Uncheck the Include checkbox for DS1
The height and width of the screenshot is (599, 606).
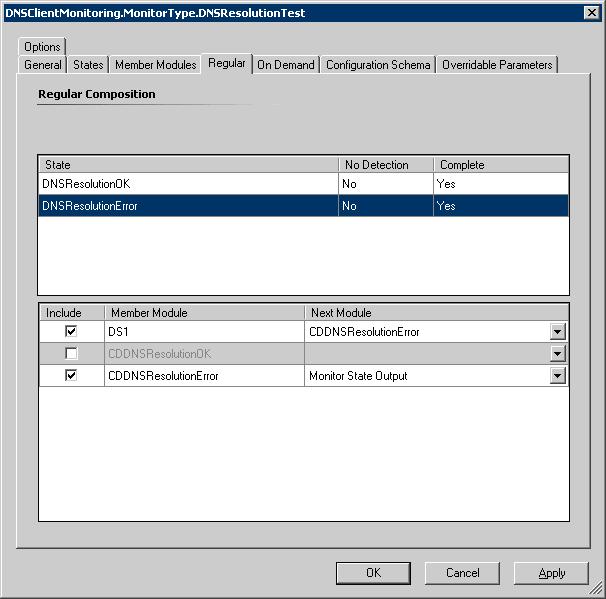coord(71,332)
